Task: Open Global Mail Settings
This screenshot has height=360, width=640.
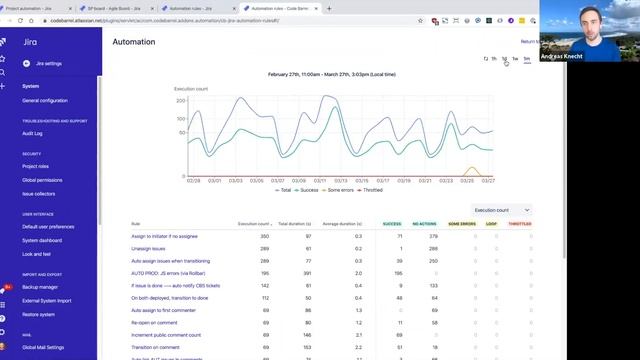Action: click(x=43, y=347)
